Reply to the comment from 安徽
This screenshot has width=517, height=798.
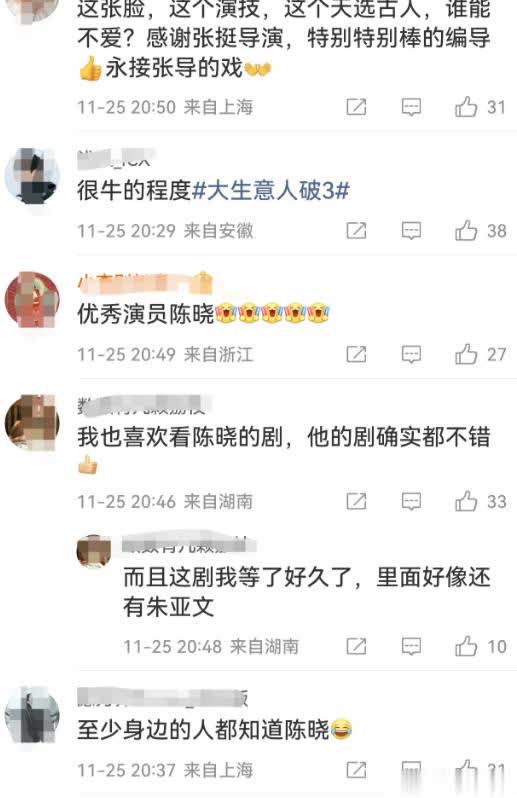411,231
